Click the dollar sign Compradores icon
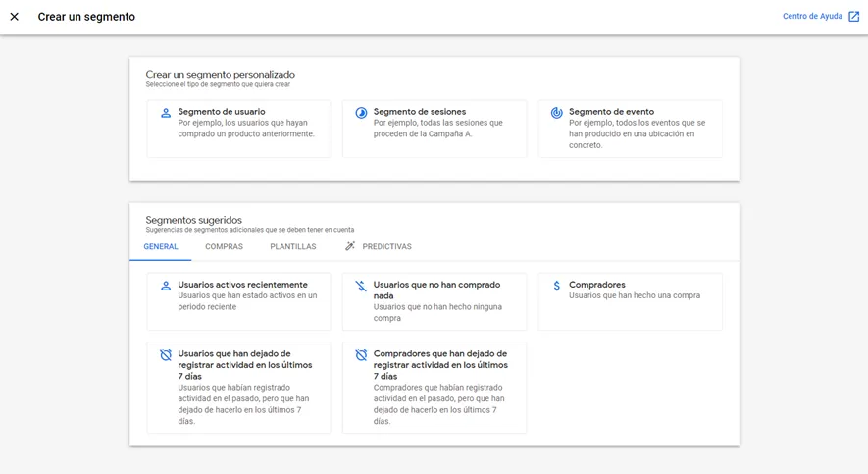Screen dimensions: 868x474 tap(556, 286)
